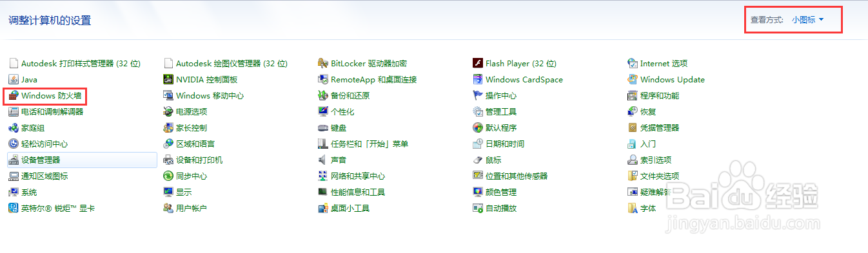The width and height of the screenshot is (868, 253).
Task: Open 自动播放 link
Action: click(501, 209)
